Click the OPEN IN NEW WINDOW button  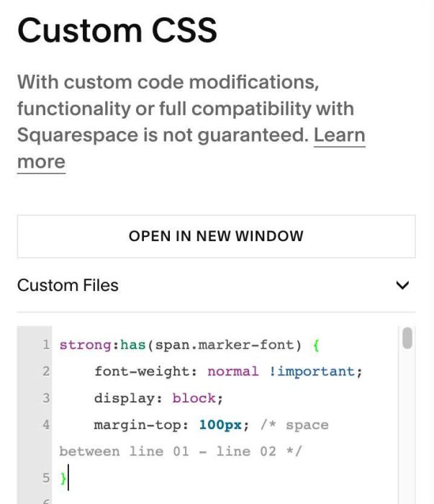[x=216, y=236]
